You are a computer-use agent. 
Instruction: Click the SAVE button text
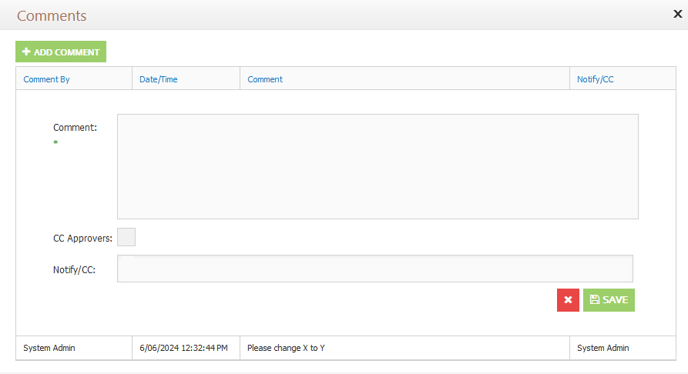coord(615,300)
